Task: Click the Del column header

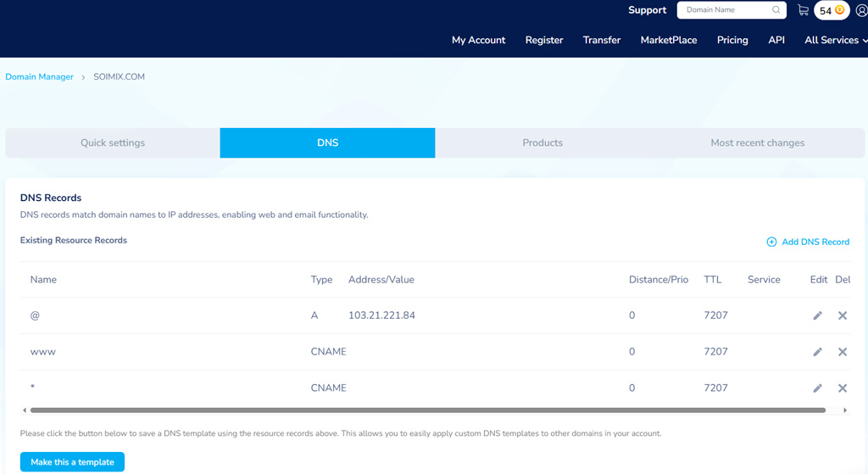Action: [843, 280]
